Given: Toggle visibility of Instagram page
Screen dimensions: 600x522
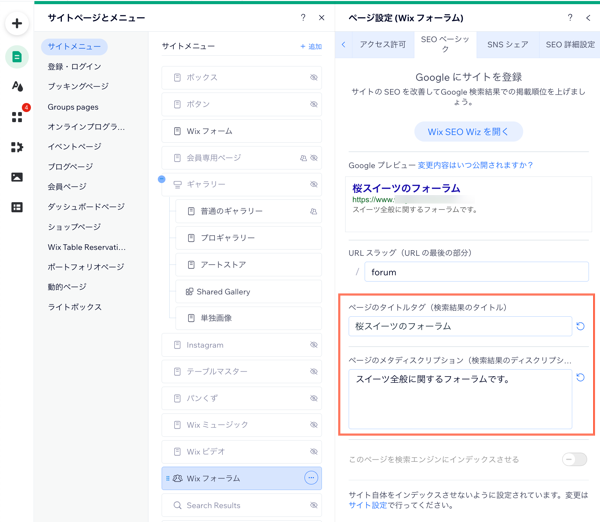Looking at the screenshot, I should tap(314, 345).
